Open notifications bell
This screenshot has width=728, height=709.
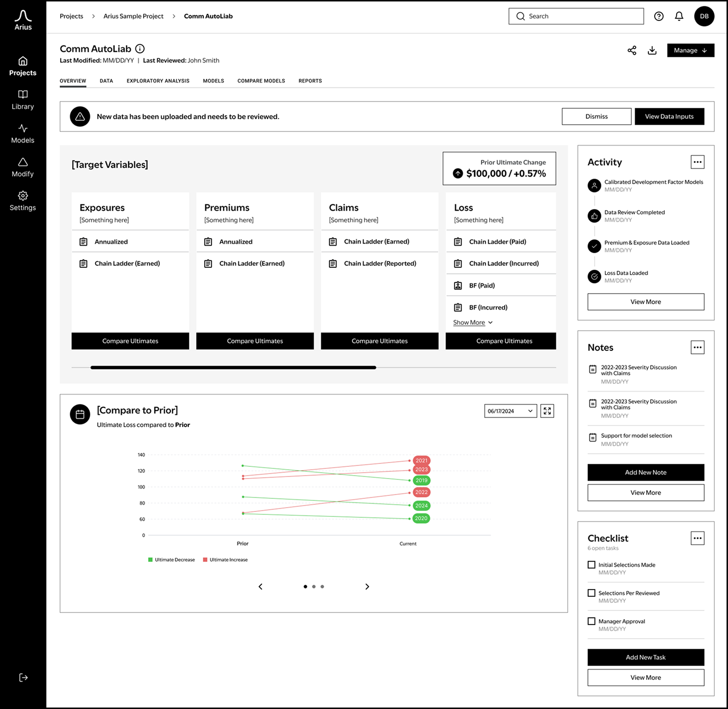[679, 16]
